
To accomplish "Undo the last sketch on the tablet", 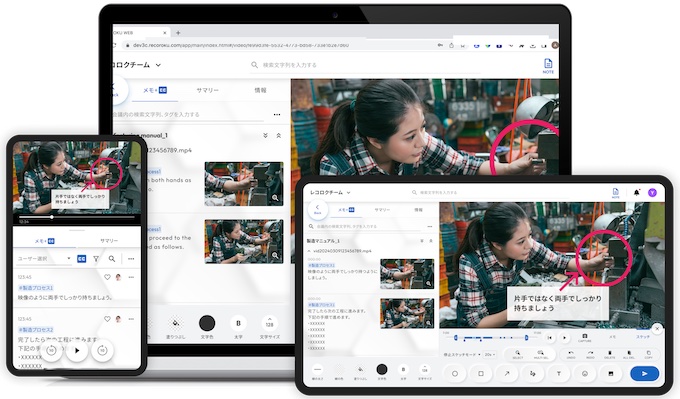I will tap(571, 354).
